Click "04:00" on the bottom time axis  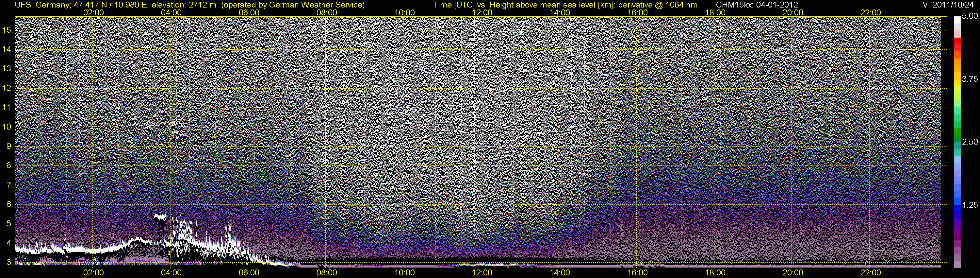pos(171,273)
